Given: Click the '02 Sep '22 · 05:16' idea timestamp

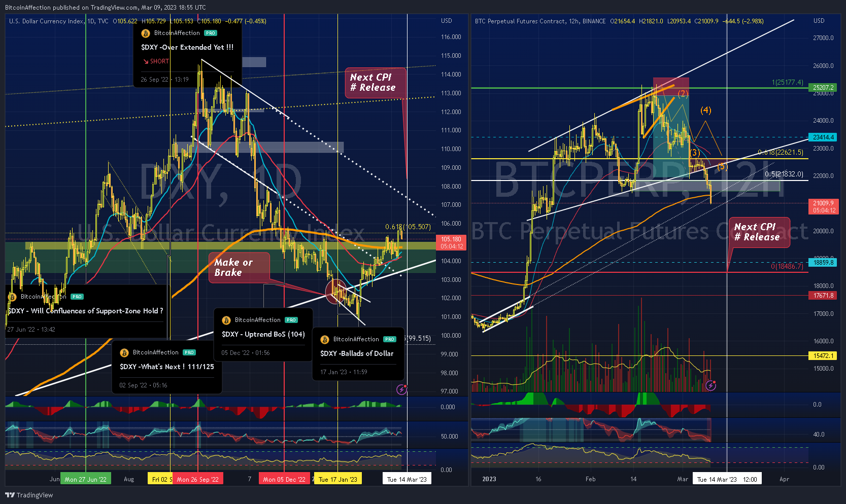Looking at the screenshot, I should (x=143, y=385).
